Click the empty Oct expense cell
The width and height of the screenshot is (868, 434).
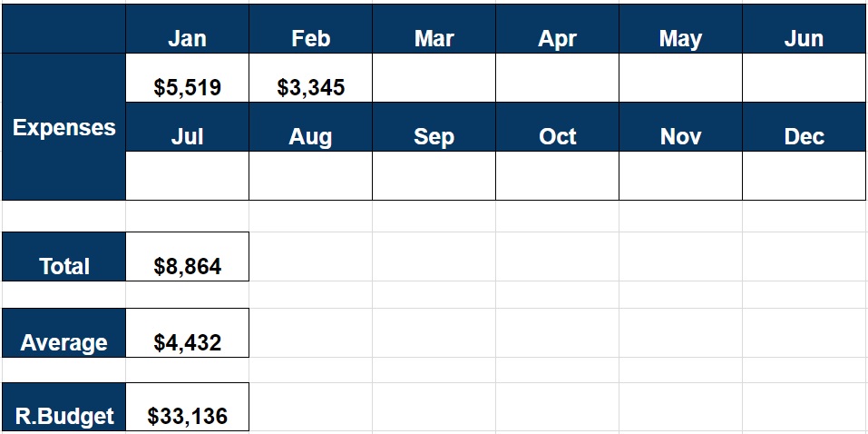point(558,176)
